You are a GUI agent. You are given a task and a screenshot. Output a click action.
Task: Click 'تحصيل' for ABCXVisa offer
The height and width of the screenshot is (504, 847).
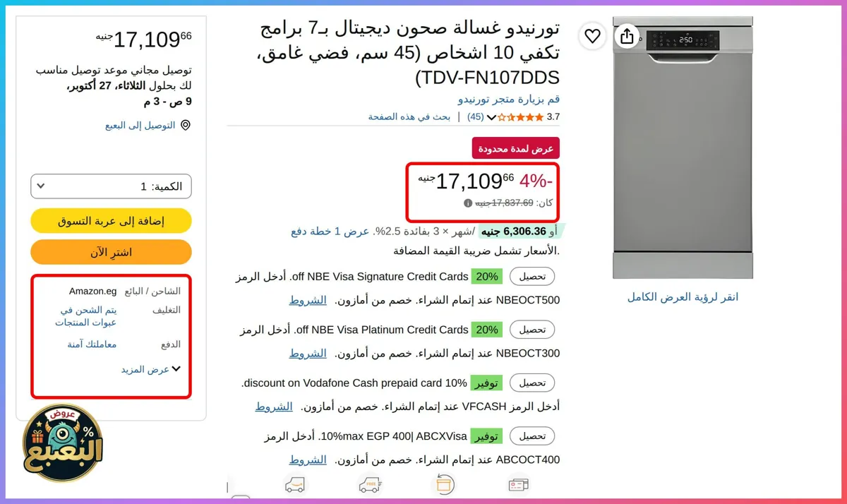click(533, 436)
